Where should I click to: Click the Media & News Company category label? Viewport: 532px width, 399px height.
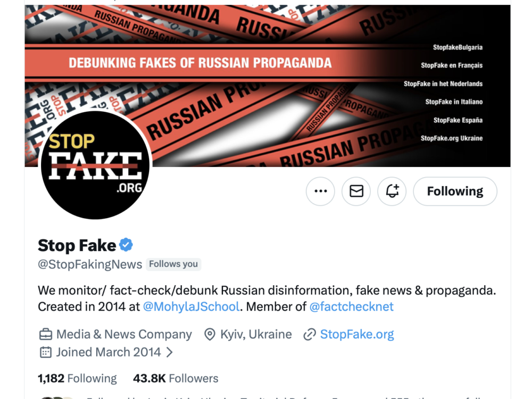(124, 335)
